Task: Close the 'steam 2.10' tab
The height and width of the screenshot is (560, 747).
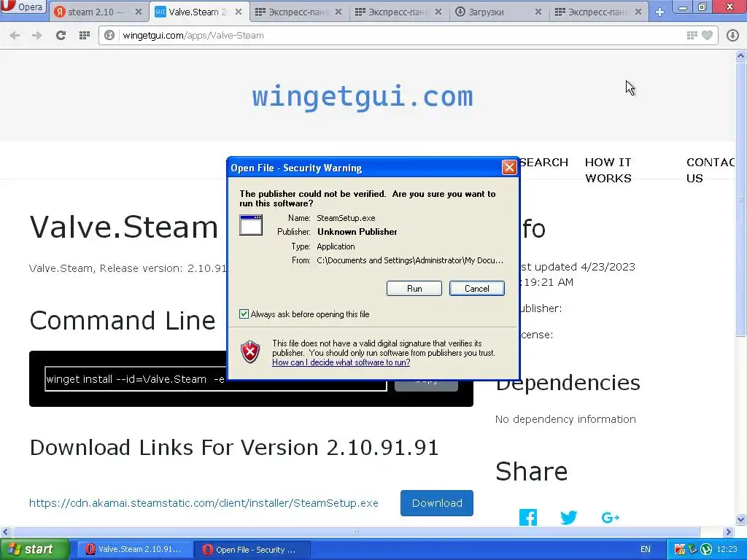Action: click(x=139, y=12)
